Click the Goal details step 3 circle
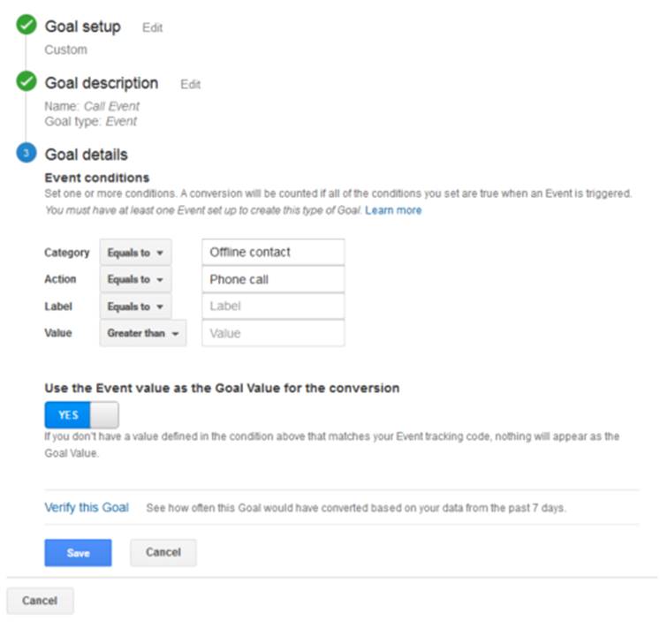The width and height of the screenshot is (660, 644). click(27, 153)
